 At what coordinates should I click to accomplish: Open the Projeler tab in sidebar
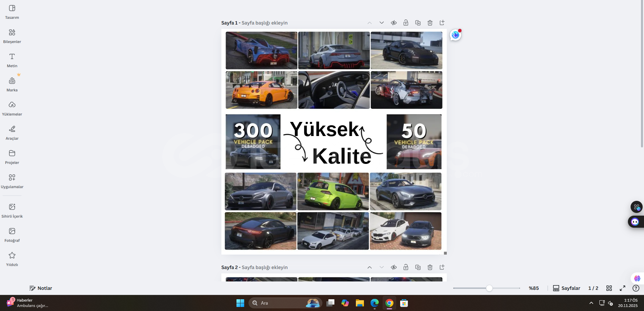point(12,157)
